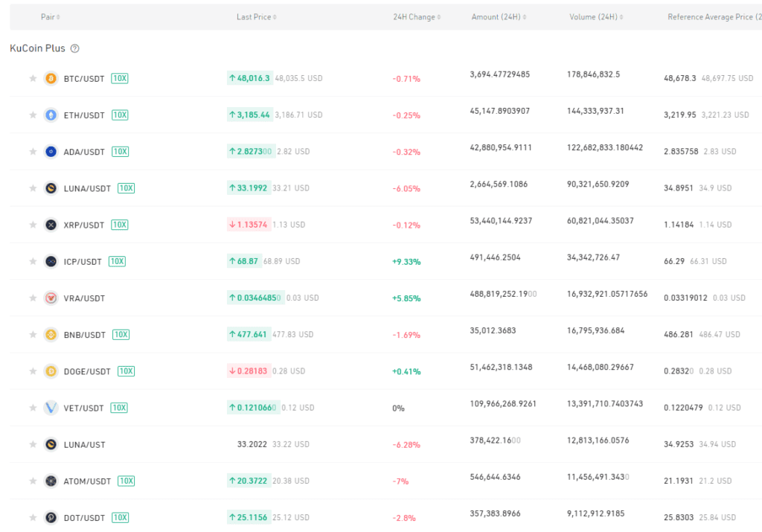762x532 pixels.
Task: Click the 10X margin badge for ETH/USDT
Action: click(x=120, y=115)
